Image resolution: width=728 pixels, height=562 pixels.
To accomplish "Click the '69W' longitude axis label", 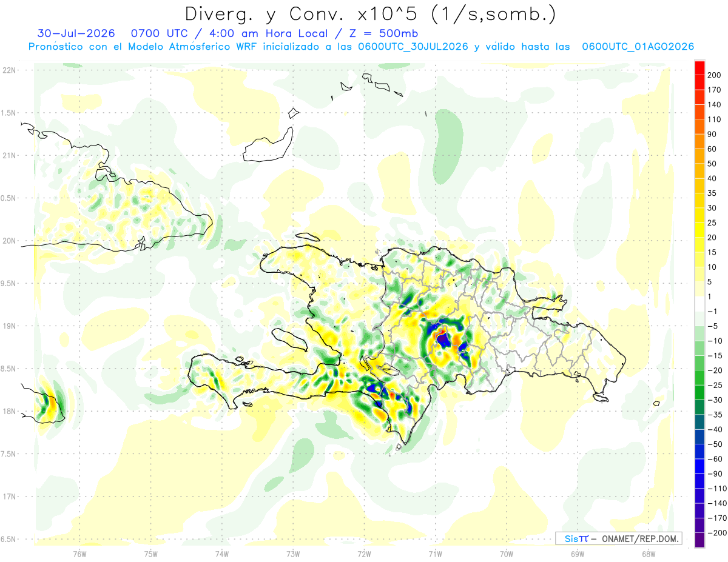I will pos(577,555).
